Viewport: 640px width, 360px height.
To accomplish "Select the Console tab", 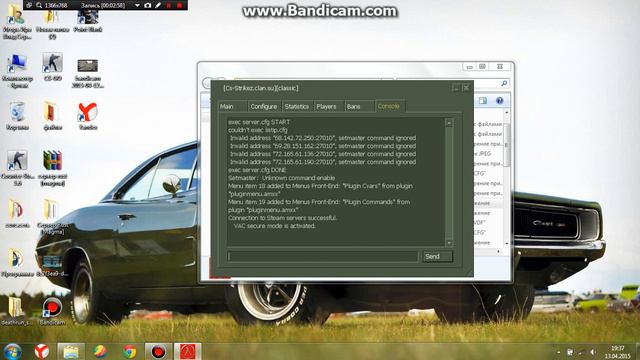I will coord(389,106).
